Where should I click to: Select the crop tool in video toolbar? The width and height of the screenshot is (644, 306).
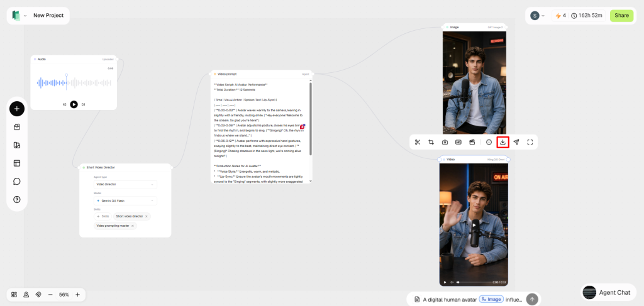click(x=431, y=143)
